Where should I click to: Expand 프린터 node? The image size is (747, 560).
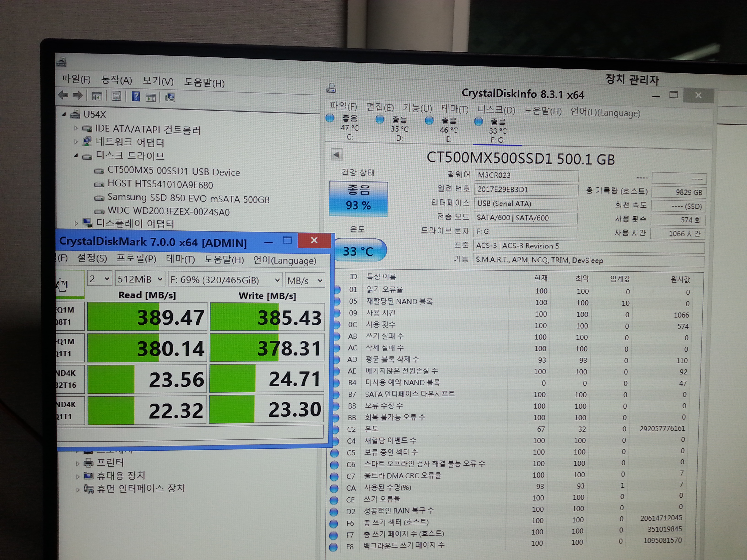77,464
